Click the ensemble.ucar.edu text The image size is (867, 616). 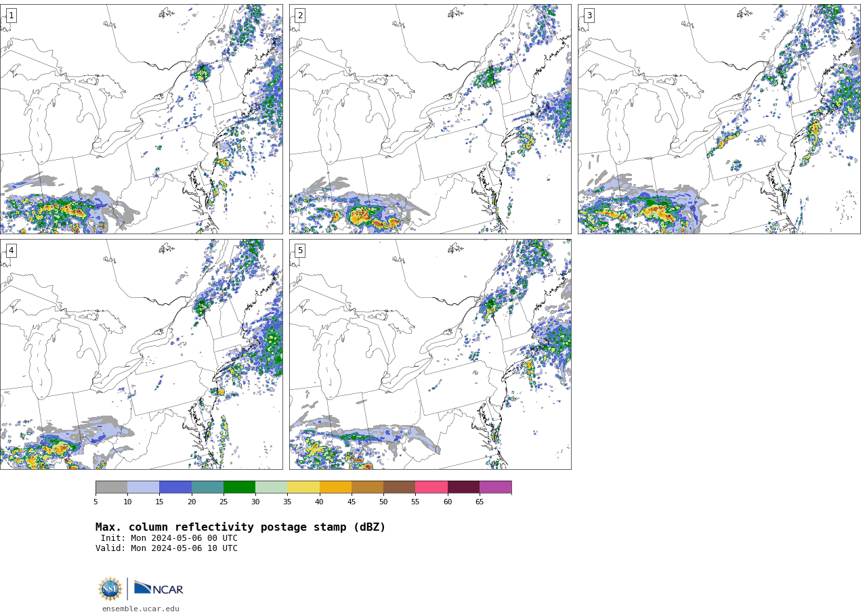141,609
